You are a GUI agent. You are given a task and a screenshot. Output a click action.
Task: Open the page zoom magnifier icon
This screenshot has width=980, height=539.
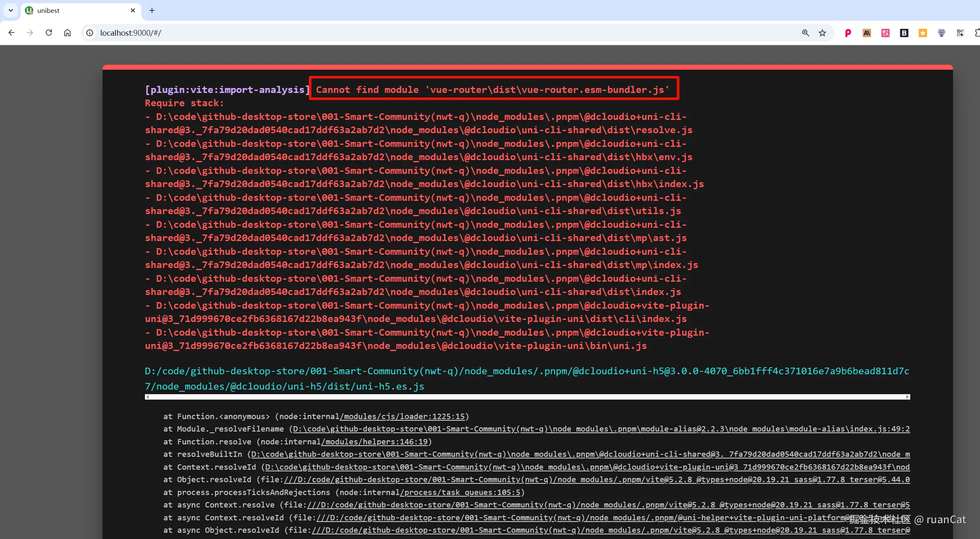(x=805, y=33)
